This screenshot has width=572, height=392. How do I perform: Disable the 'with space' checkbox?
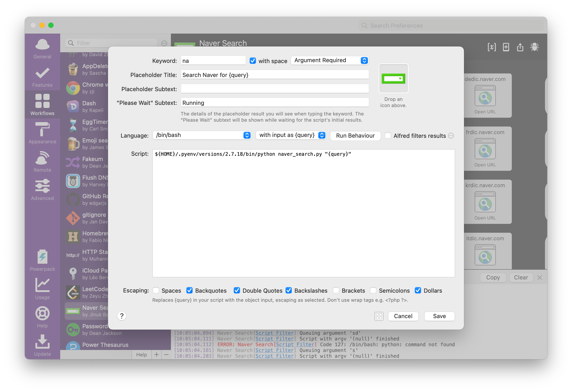(x=253, y=60)
